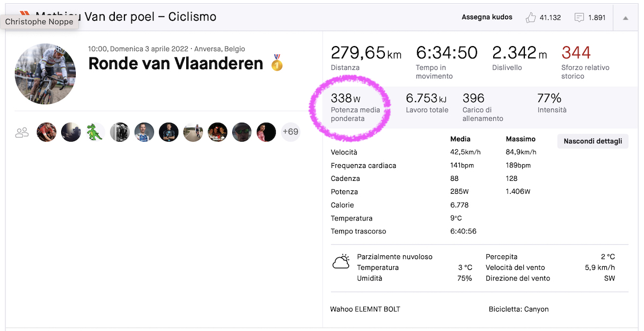The image size is (644, 331).
Task: Open comments via the speech bubble icon
Action: pyautogui.click(x=579, y=17)
